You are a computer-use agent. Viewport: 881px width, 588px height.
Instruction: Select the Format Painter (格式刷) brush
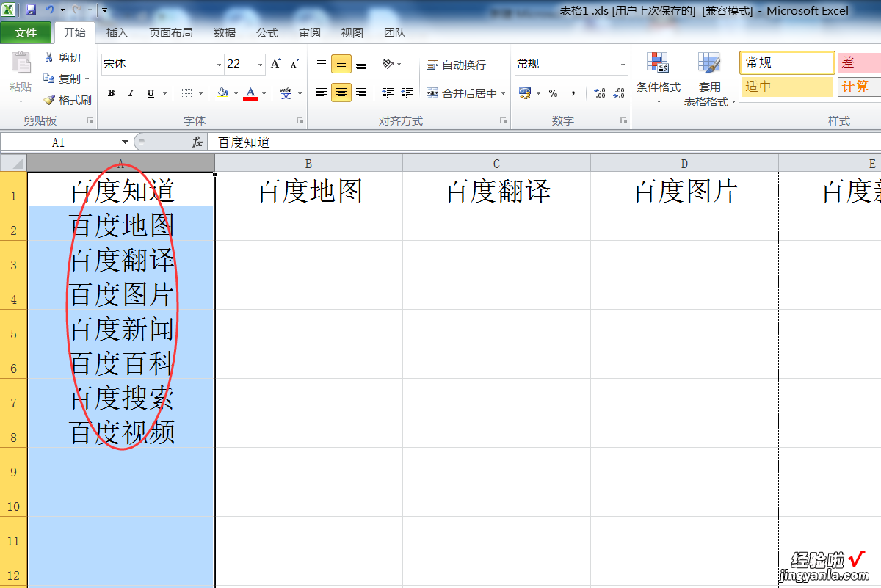[68, 100]
